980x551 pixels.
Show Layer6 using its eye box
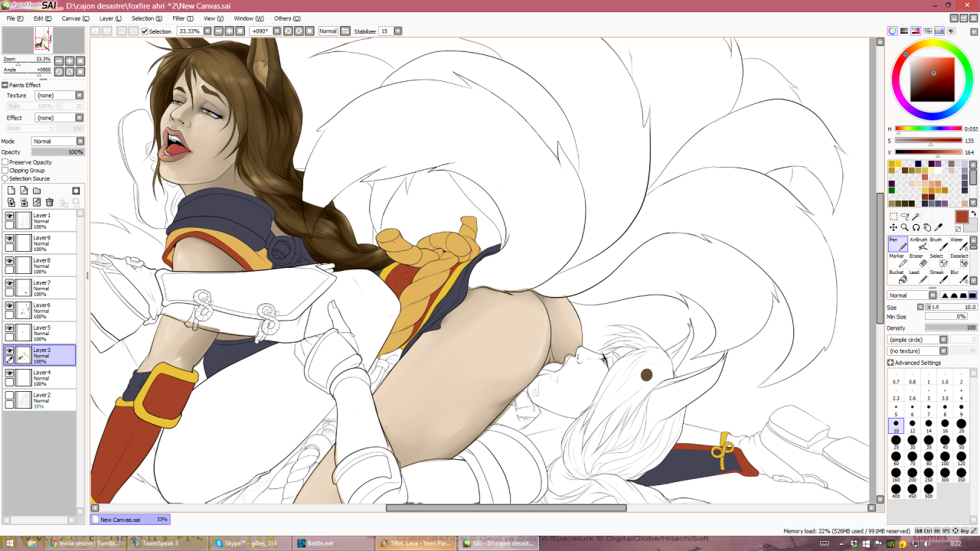point(9,306)
